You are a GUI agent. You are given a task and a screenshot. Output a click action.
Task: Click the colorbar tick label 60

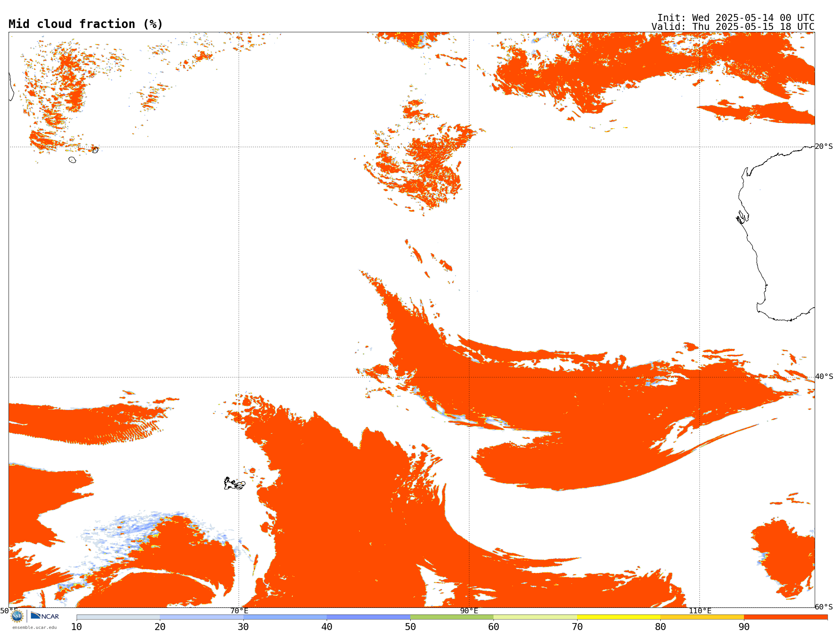493,627
